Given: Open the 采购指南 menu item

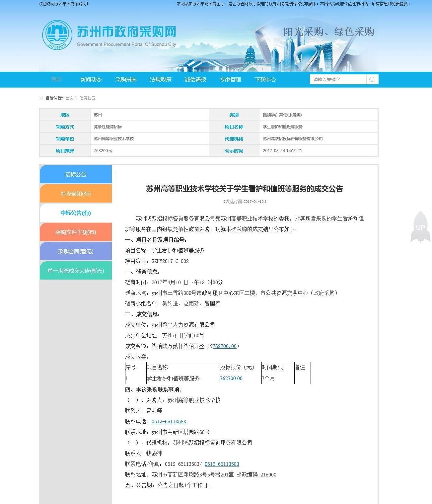Looking at the screenshot, I should 126,79.
